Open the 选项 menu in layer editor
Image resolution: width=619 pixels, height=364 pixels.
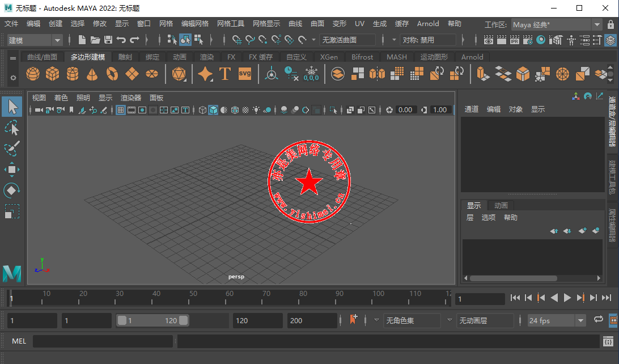click(488, 218)
